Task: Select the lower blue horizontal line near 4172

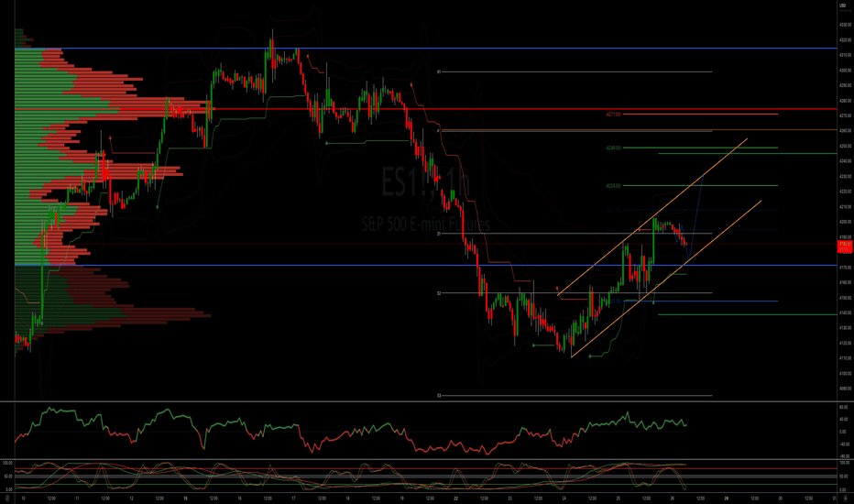Action: click(425, 266)
